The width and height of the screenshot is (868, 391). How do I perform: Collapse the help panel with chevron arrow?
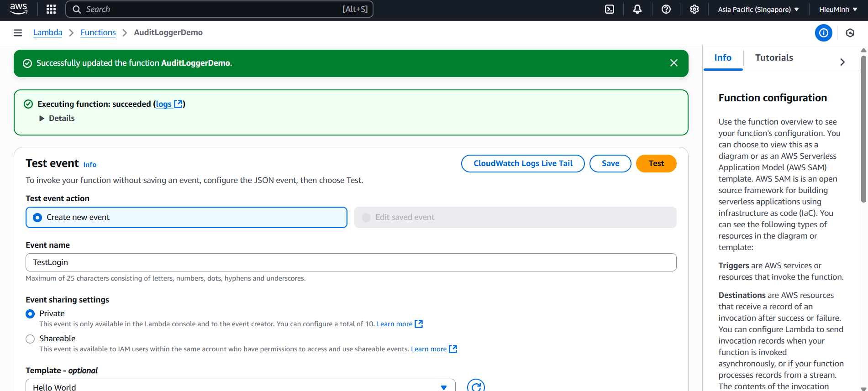point(842,62)
